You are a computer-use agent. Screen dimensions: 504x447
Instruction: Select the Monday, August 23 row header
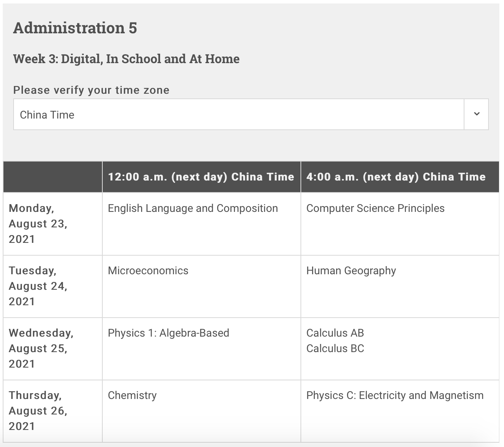(38, 223)
